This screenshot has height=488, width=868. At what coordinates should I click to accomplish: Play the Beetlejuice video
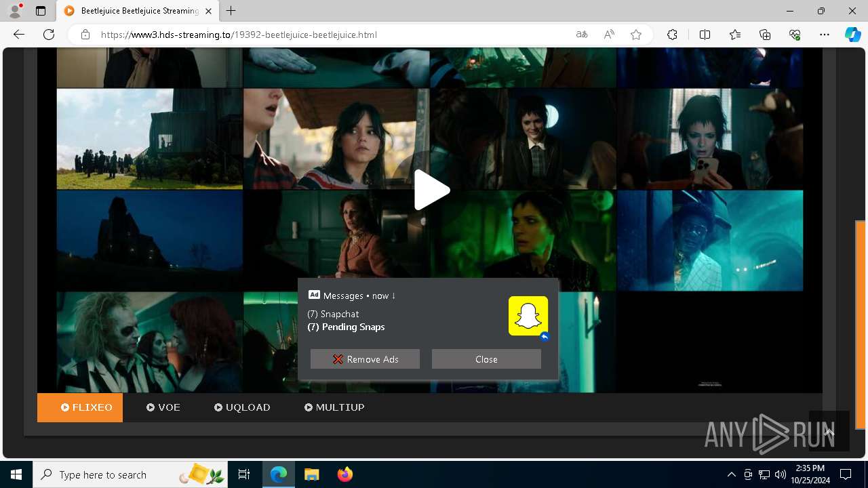(431, 190)
